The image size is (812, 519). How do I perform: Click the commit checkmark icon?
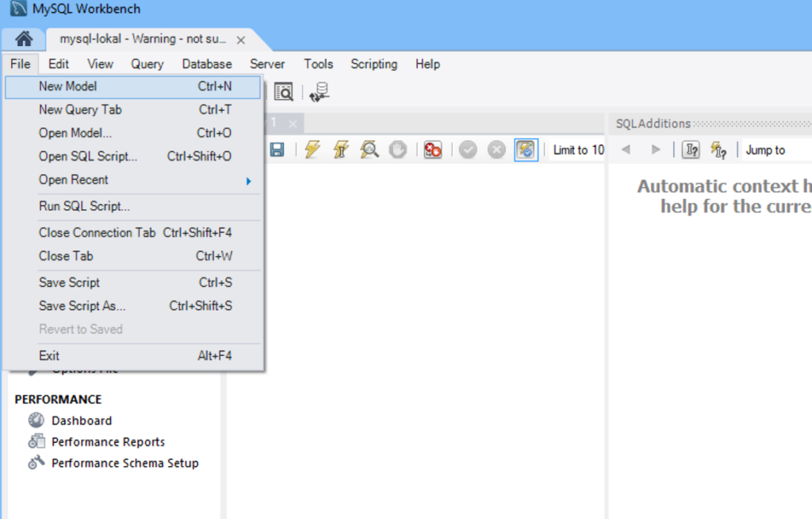(x=468, y=150)
